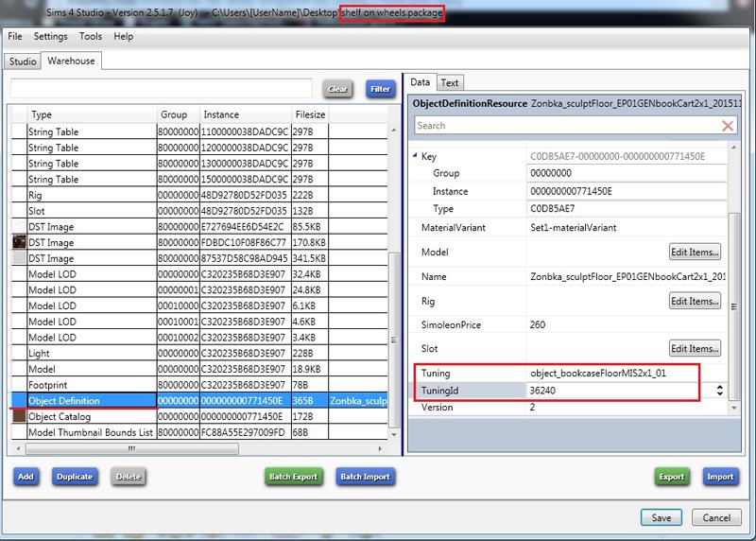
Task: Open Edit Items for the Model property
Action: point(695,253)
